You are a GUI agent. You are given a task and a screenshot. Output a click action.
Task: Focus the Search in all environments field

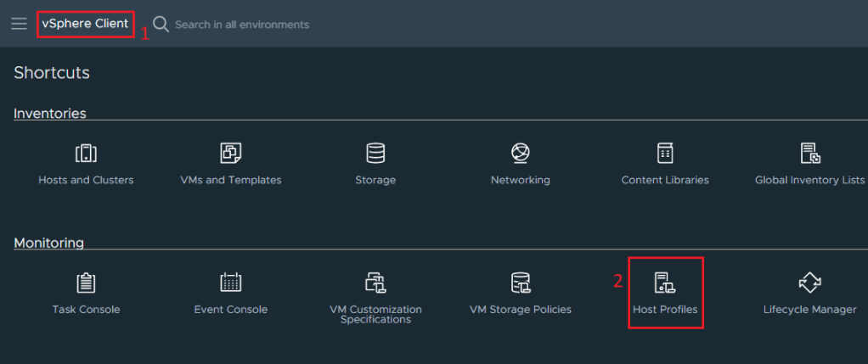click(x=242, y=25)
